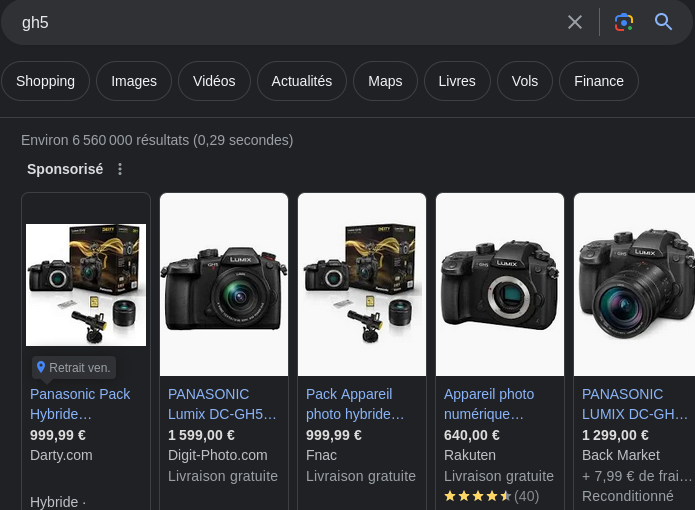695x510 pixels.
Task: Click the Darty camera pack product image
Action: [x=86, y=284]
